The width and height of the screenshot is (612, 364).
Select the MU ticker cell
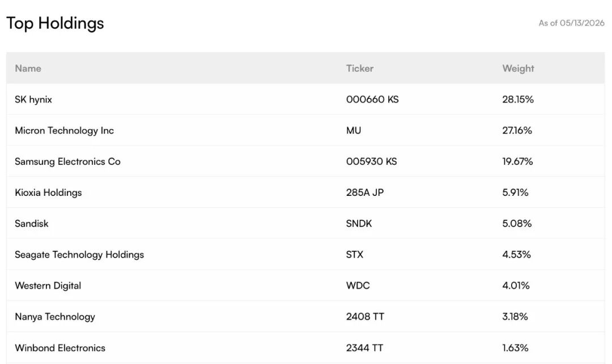(354, 131)
